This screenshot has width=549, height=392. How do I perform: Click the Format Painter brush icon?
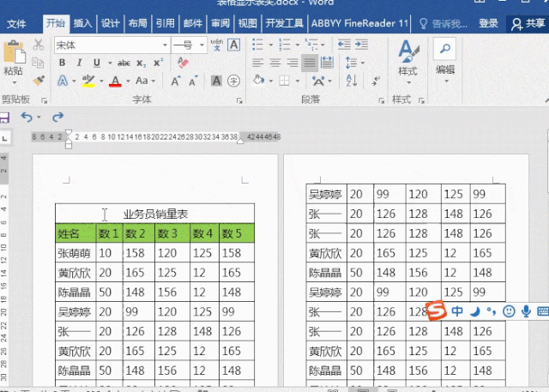tap(39, 81)
